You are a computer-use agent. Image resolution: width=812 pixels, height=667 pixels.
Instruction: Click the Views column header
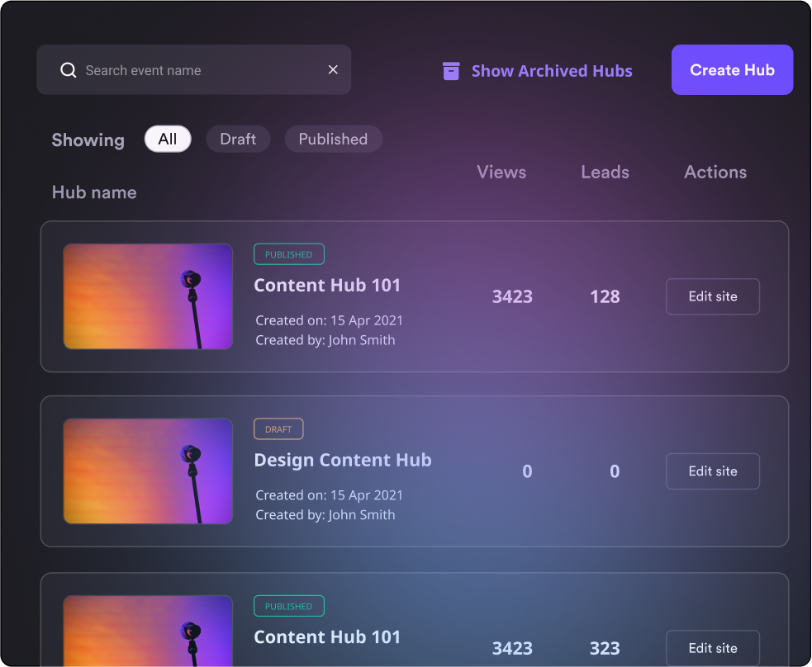pyautogui.click(x=501, y=172)
